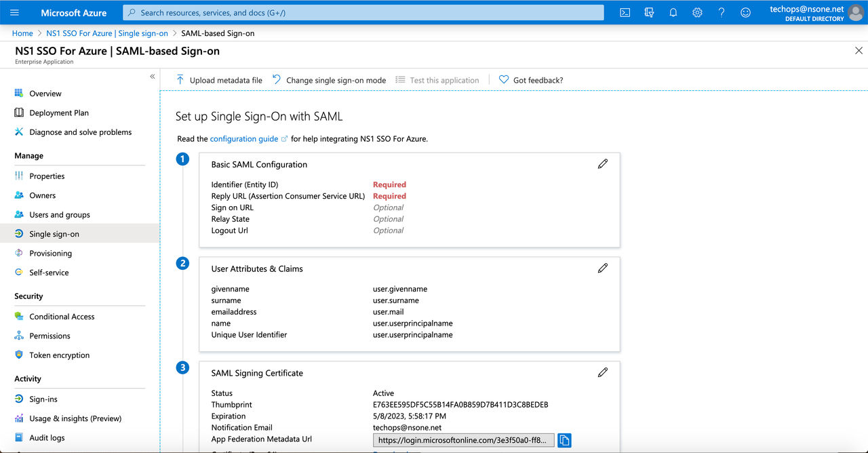The width and height of the screenshot is (868, 453).
Task: Click user.mail claim value
Action: [388, 312]
